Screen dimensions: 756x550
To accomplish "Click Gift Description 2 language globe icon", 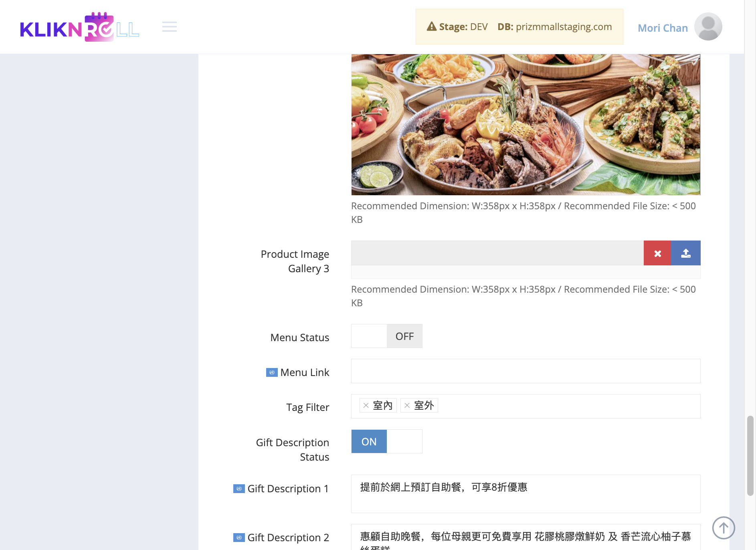I will coord(239,538).
